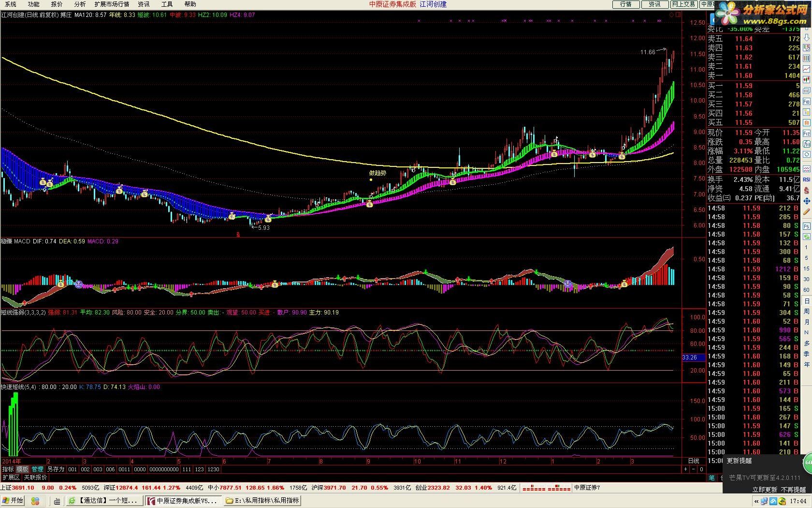Select the 季 quarterly period
The width and height of the screenshot is (812, 508).
(806, 354)
